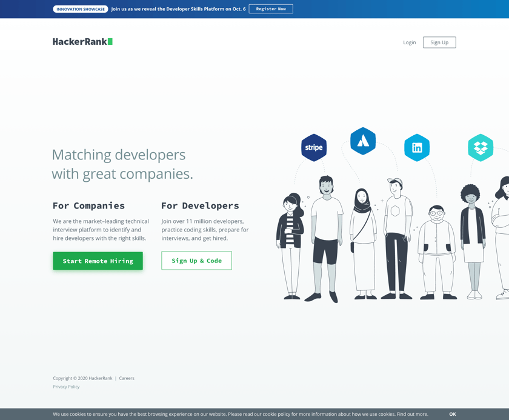Click the Sign Up & Code button
509x420 pixels.
point(196,261)
